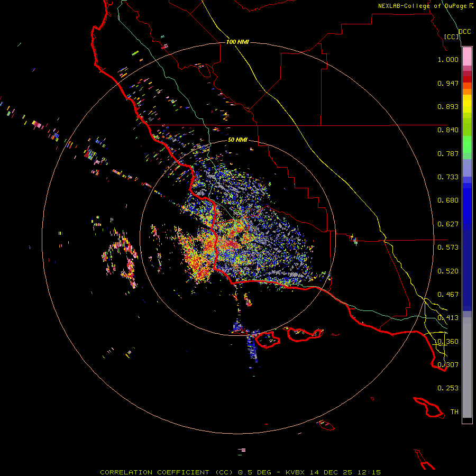Click the 0.360 color scale value
This screenshot has height=476, width=476.
pyautogui.click(x=448, y=342)
